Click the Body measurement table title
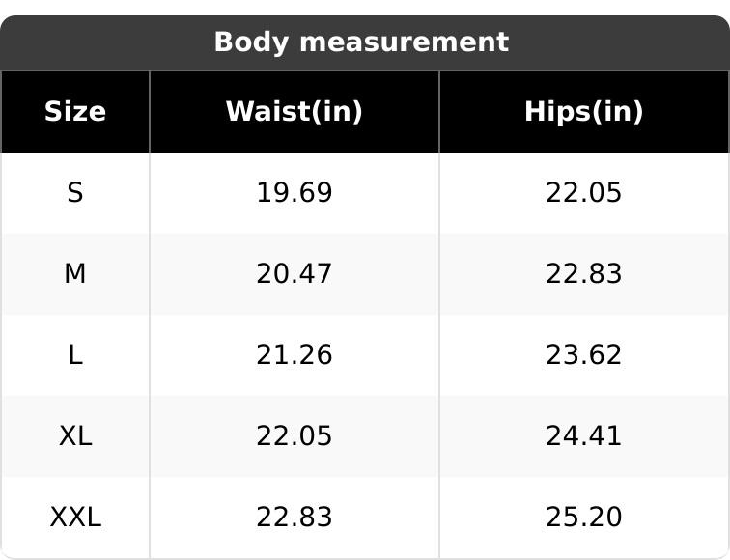730x560 pixels. click(360, 42)
